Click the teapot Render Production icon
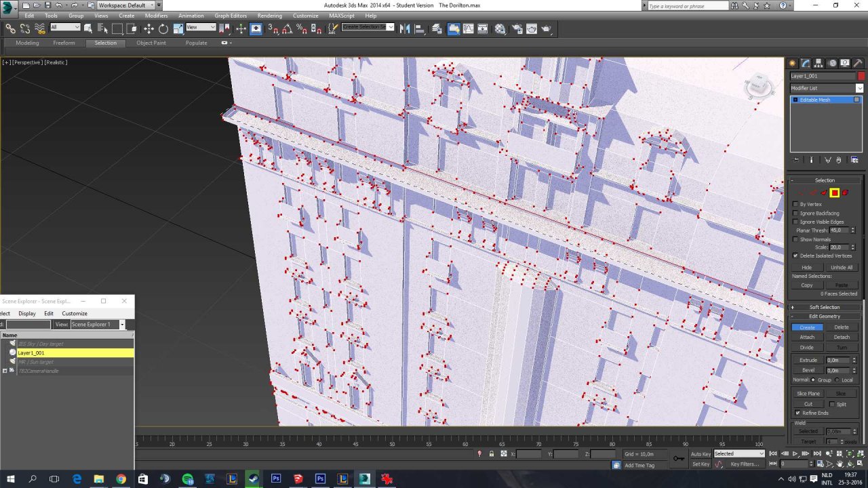Viewport: 868px width, 488px height. (546, 28)
